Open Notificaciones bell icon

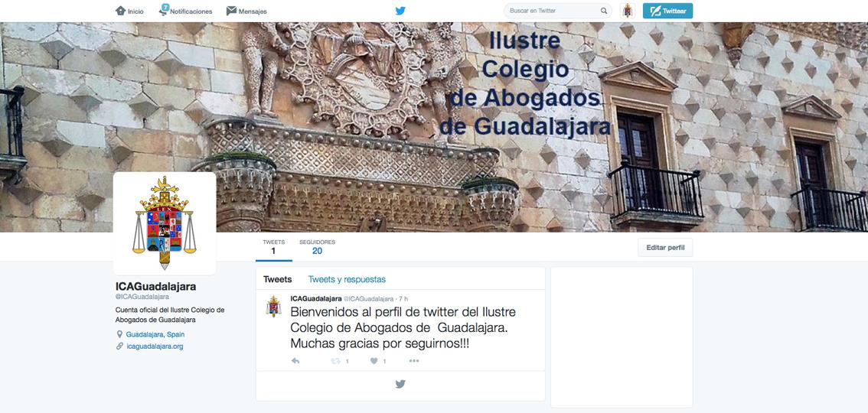point(164,11)
